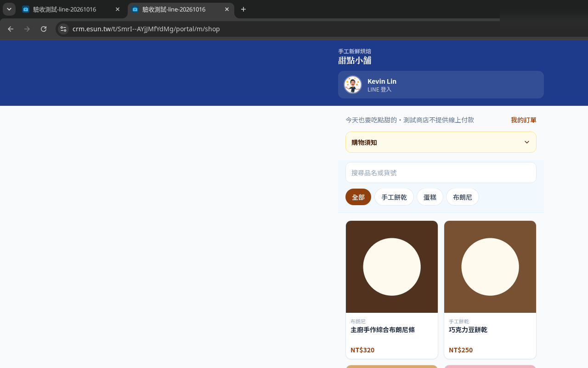Click the 巧克力豆餅乾 product name
This screenshot has height=368, width=588.
468,330
